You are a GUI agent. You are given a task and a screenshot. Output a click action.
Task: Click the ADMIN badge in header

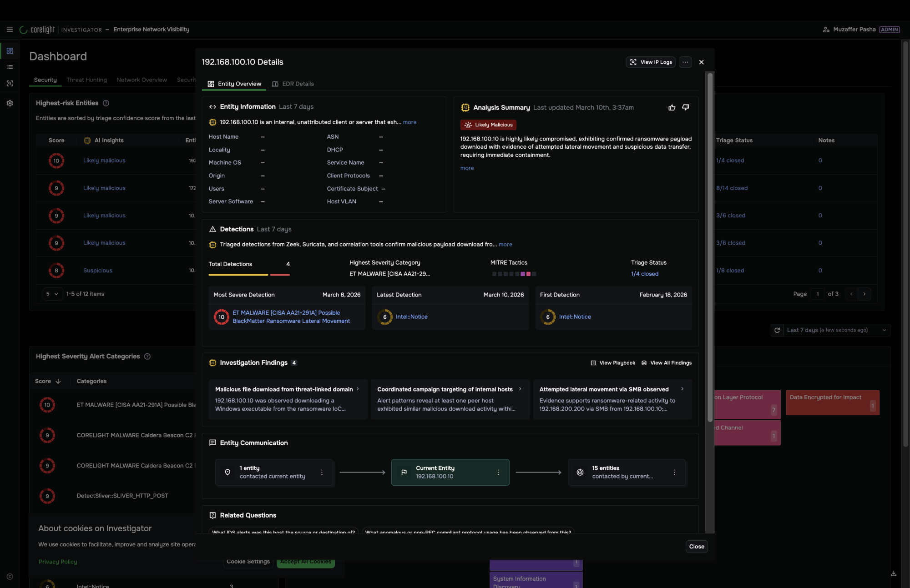point(889,30)
